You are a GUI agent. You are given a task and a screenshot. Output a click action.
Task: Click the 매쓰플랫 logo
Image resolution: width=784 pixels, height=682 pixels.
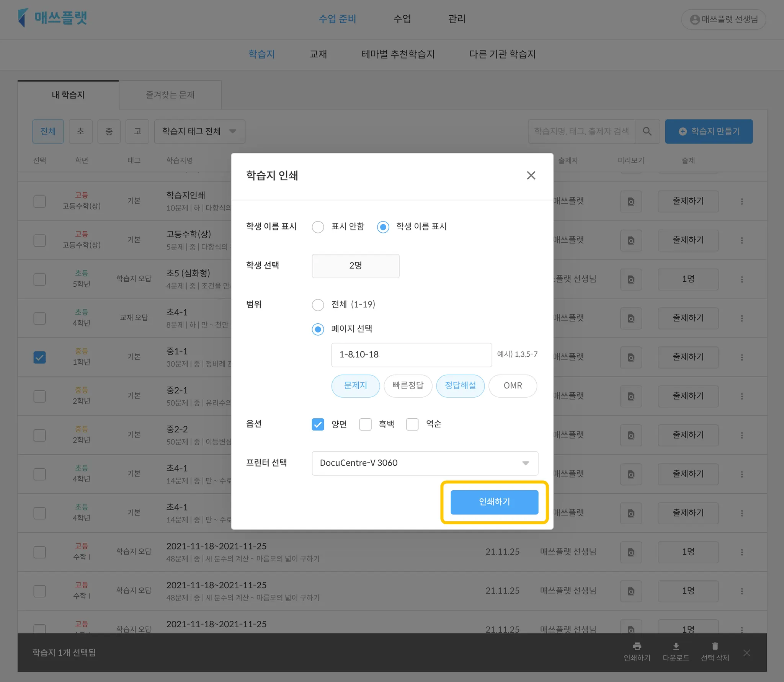click(x=52, y=18)
